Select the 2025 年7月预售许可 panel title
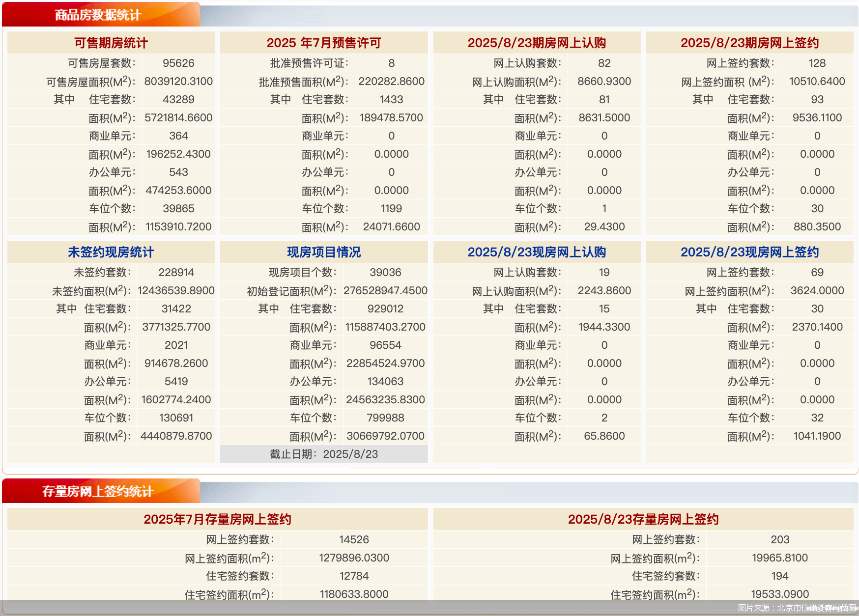Screen dimensions: 859x616 [x=324, y=43]
